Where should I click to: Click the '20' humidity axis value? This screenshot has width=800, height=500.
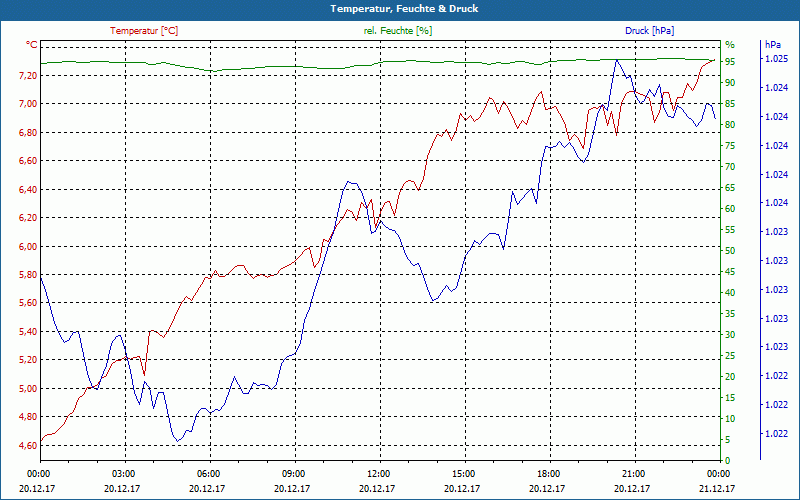point(730,377)
